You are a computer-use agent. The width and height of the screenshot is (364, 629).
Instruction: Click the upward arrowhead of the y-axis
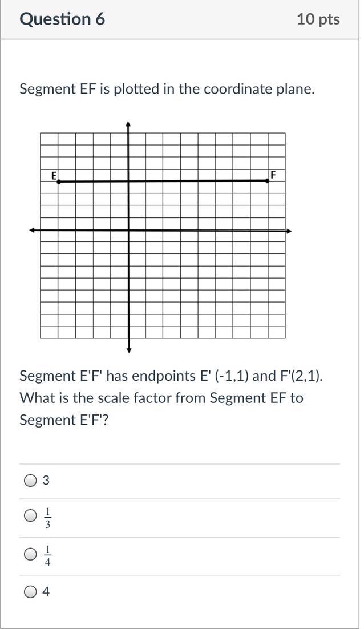click(x=128, y=124)
